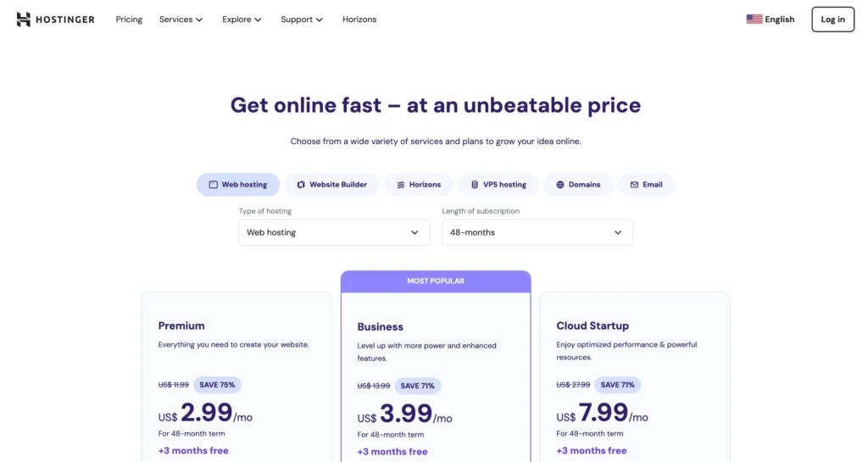Viewport: 868px width, 462px height.
Task: Expand the Explore navigation menu
Action: point(242,19)
